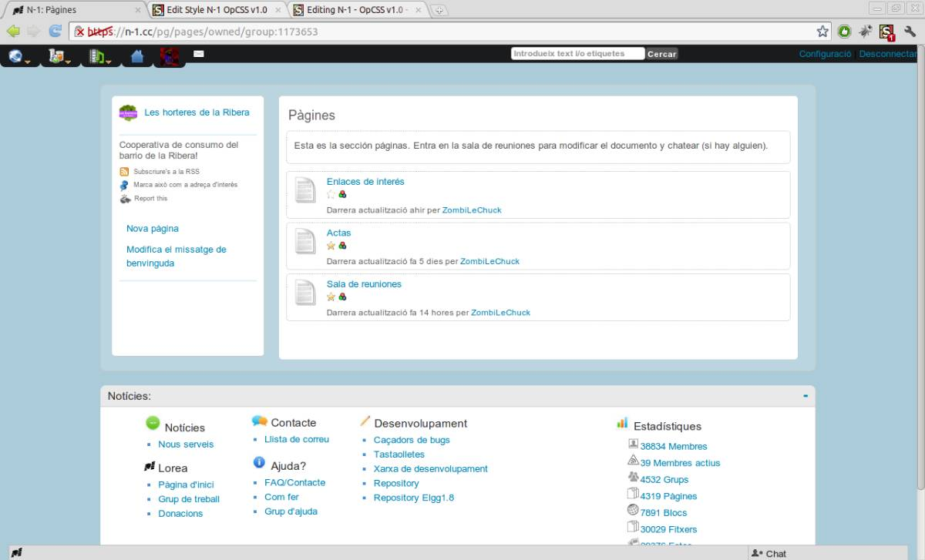The width and height of the screenshot is (925, 560).
Task: Click the search text input field
Action: coord(578,54)
